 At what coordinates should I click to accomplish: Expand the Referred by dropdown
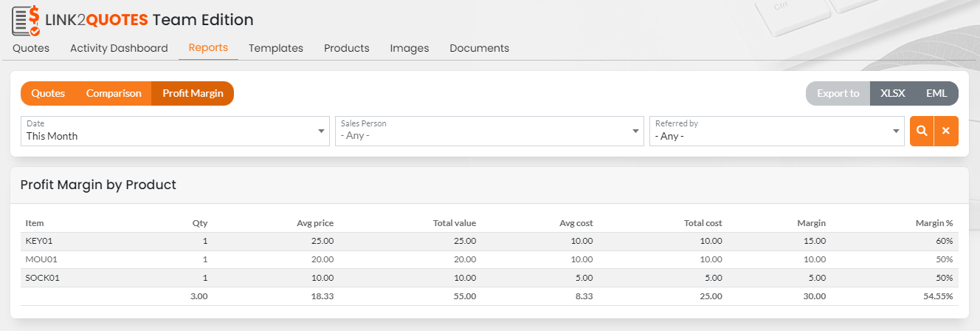pos(777,131)
